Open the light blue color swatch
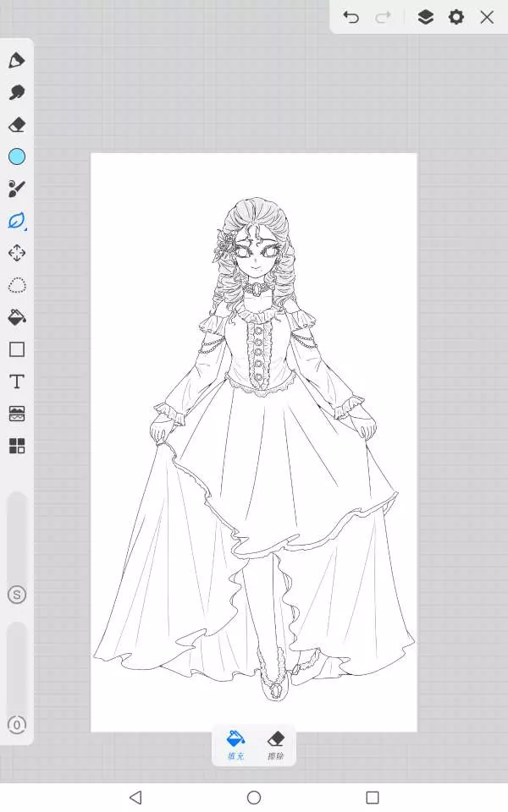 [x=17, y=156]
